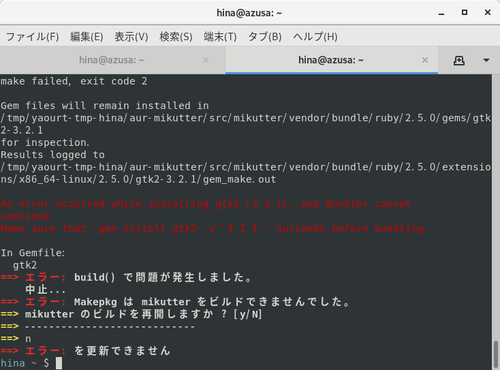
Task: Open the 表示(V) menu
Action: point(131,36)
